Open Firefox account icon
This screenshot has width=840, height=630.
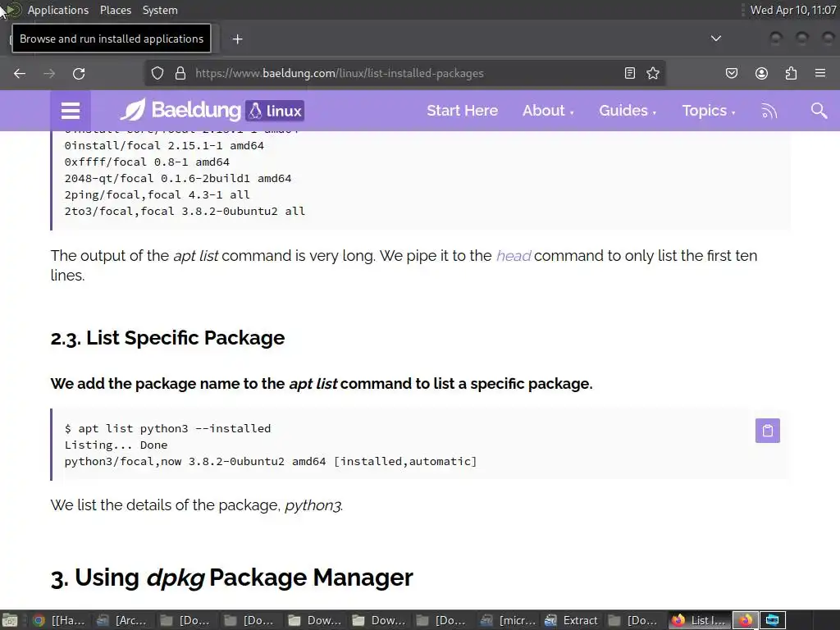point(761,73)
